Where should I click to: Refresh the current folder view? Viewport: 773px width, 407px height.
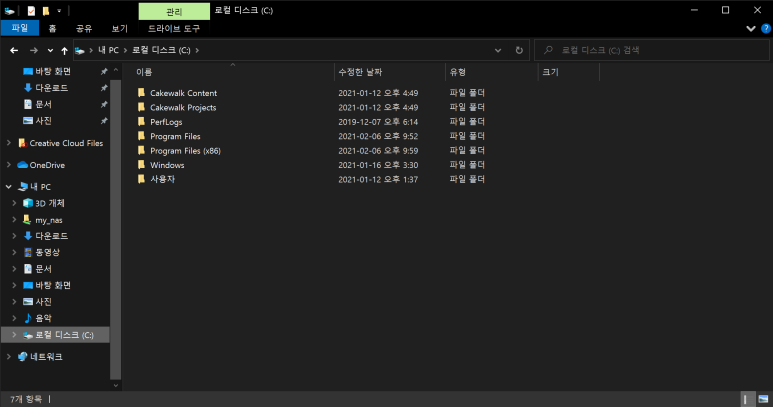pos(519,50)
